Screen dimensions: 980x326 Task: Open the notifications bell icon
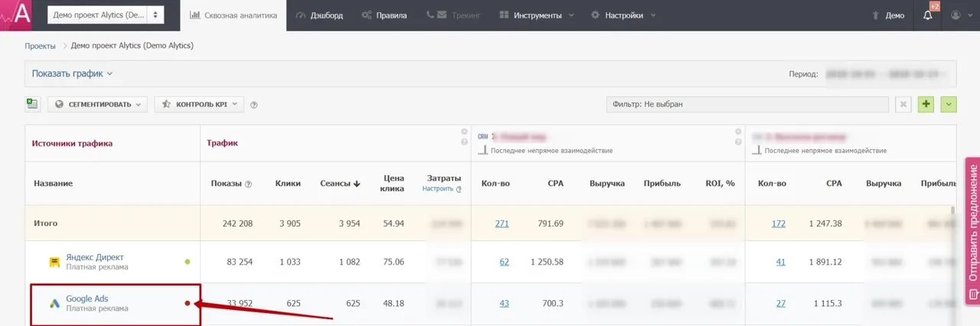coord(928,15)
